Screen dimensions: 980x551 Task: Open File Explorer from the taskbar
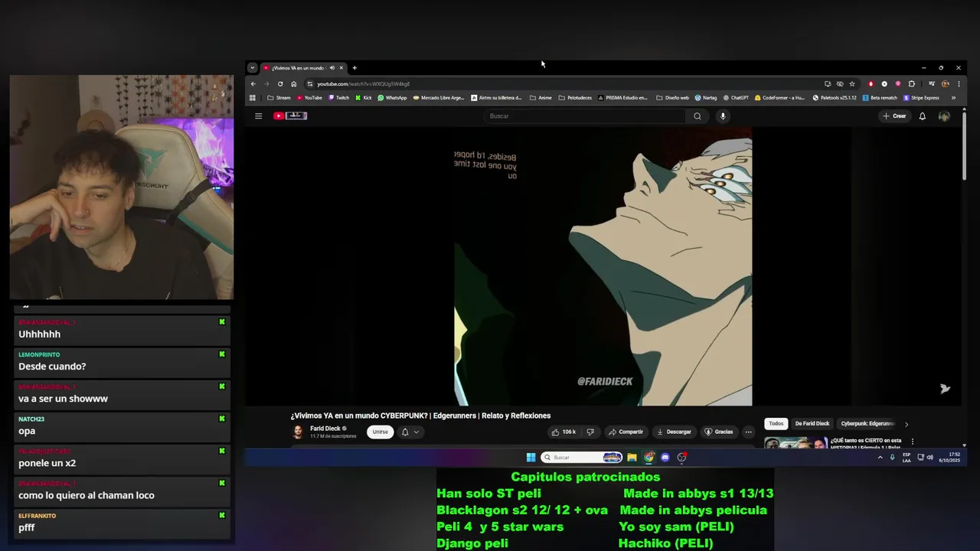click(x=632, y=457)
